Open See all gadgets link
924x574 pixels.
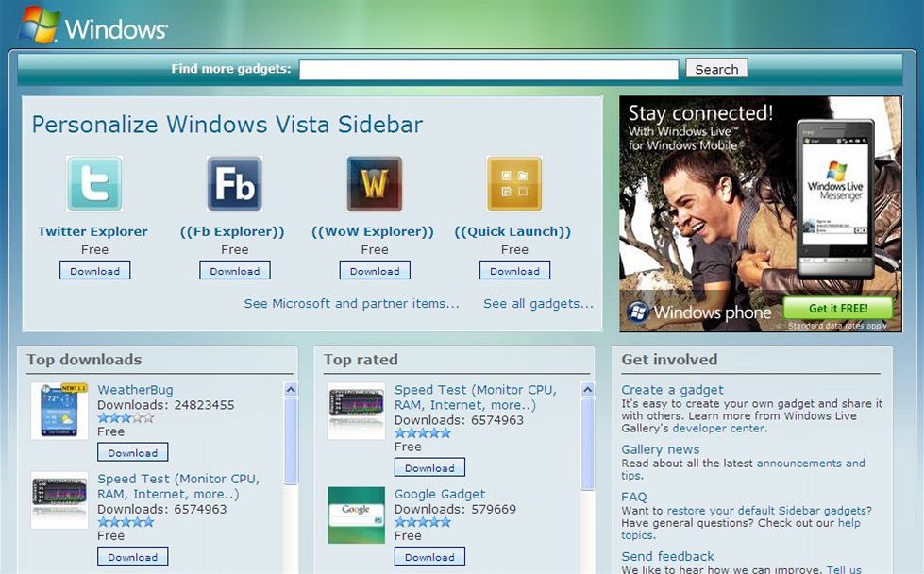(538, 304)
